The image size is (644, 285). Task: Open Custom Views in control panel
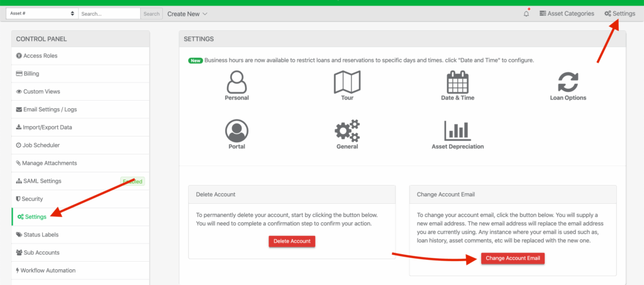click(x=80, y=92)
